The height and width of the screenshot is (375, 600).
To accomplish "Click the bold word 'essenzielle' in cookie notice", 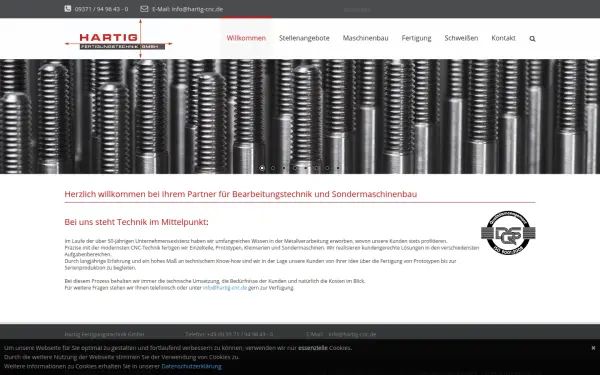I will 313,348.
